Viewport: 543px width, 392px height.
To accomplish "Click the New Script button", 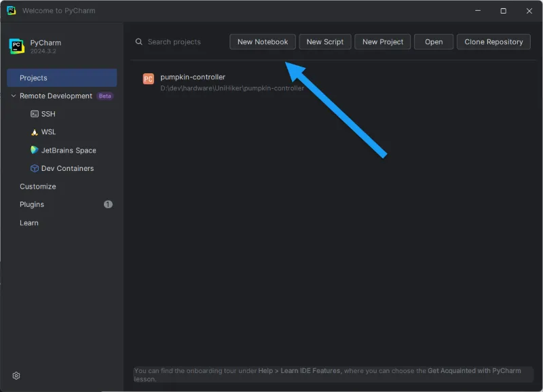I will pyautogui.click(x=325, y=42).
